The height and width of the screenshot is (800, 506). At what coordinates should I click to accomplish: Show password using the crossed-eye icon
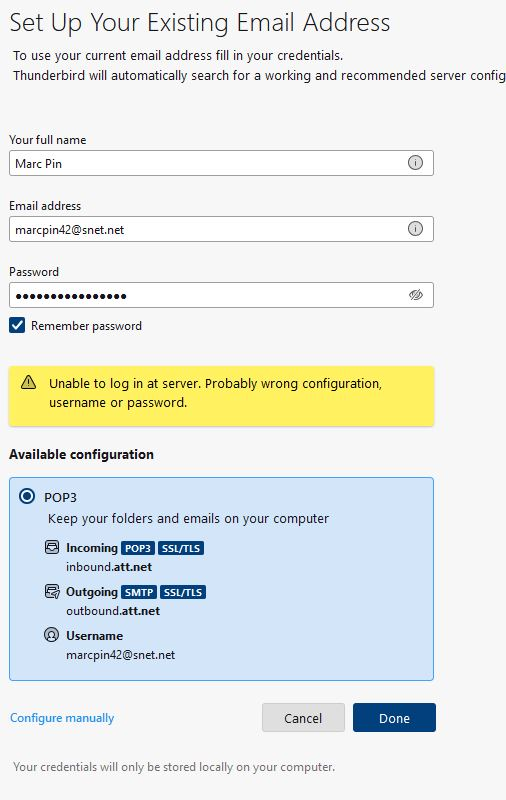click(x=416, y=295)
